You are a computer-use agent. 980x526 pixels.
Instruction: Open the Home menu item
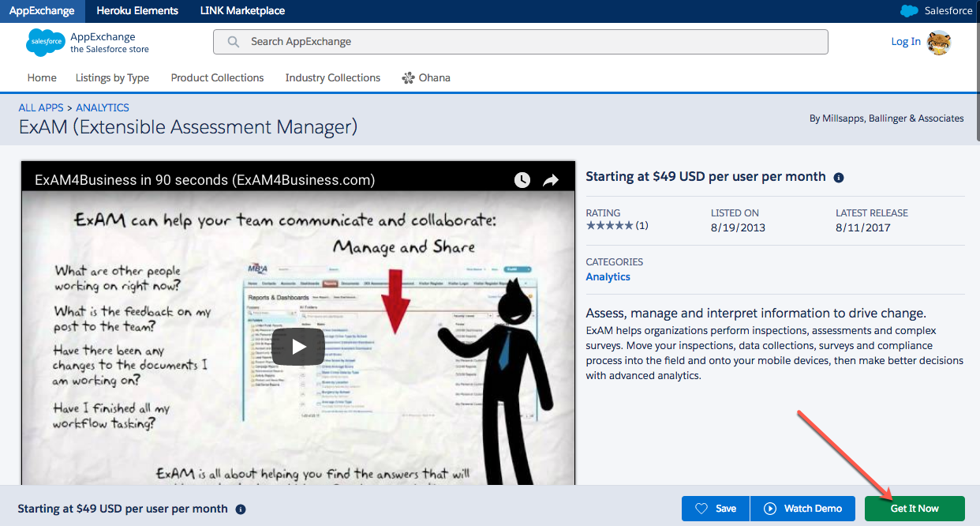pos(42,77)
